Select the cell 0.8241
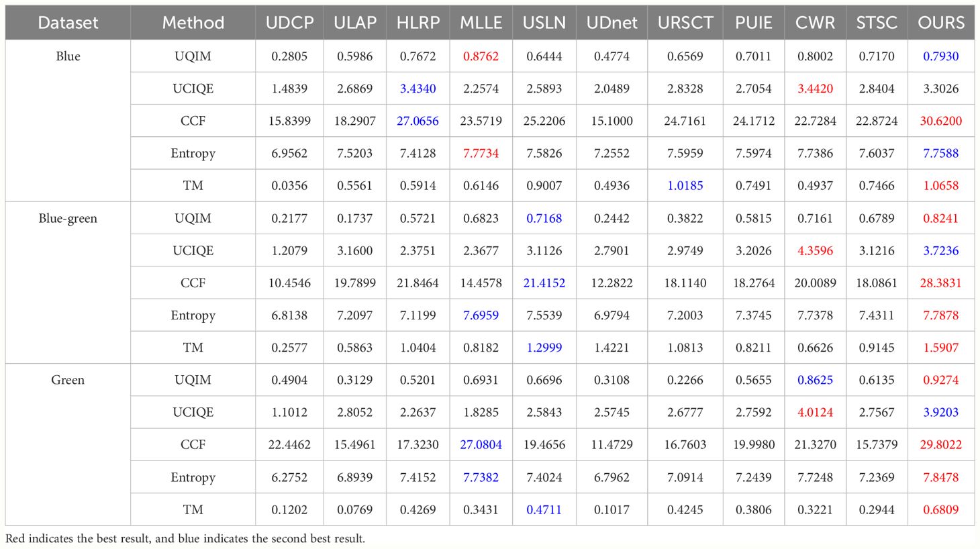This screenshot has width=980, height=549. click(941, 219)
